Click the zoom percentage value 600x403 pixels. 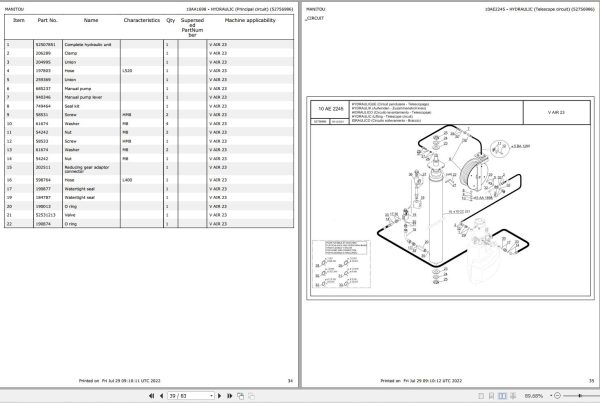pos(534,396)
